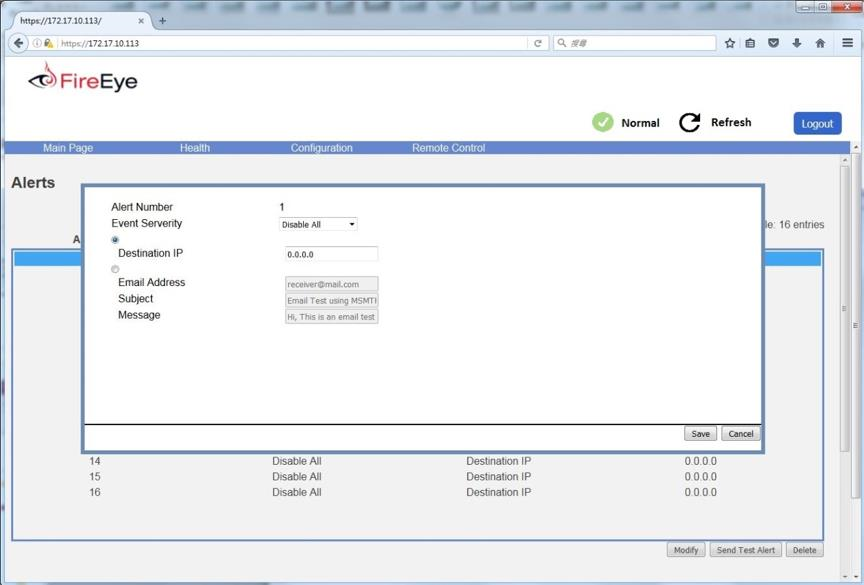Open the downloads arrow icon
The width and height of the screenshot is (864, 585).
click(797, 43)
